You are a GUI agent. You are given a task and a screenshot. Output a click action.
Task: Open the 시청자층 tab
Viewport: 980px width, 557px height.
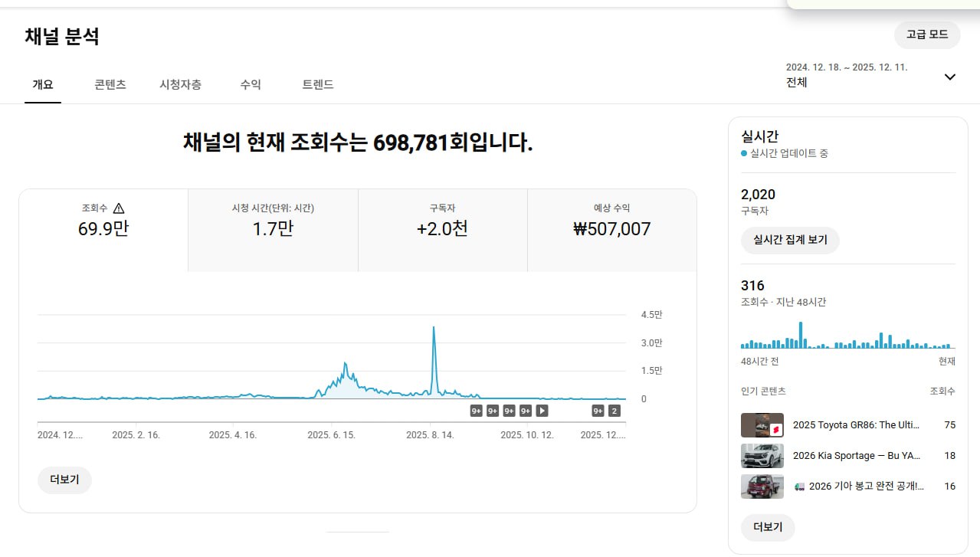pyautogui.click(x=180, y=84)
